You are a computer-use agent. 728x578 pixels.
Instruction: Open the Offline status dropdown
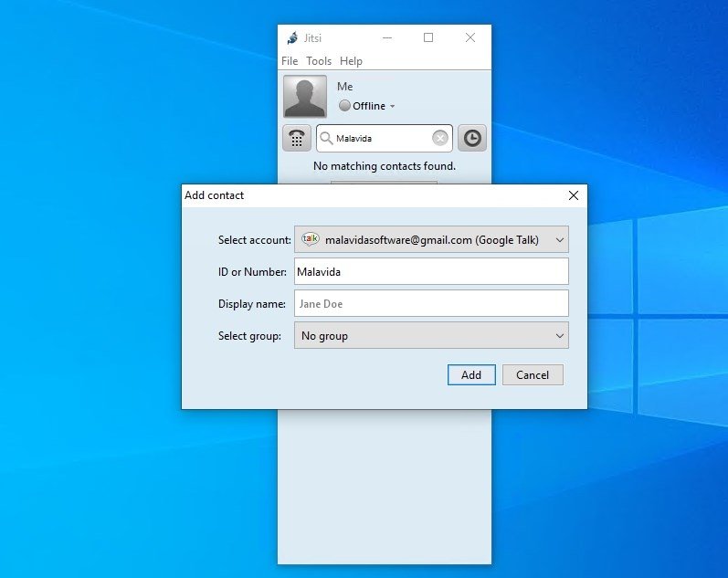coord(367,106)
